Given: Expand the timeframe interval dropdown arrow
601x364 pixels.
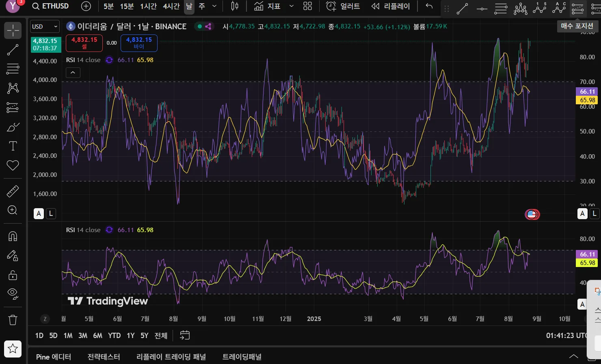Looking at the screenshot, I should click(x=214, y=6).
